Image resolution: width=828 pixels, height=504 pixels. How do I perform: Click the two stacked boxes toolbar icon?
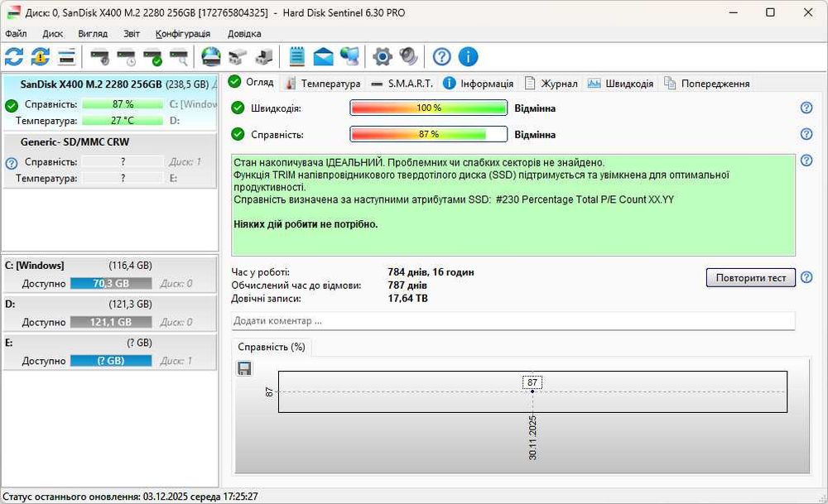click(x=238, y=56)
